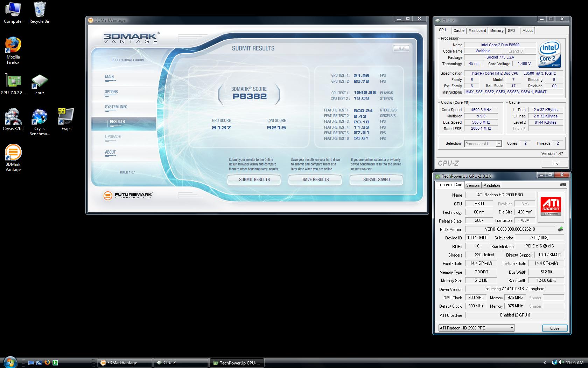The height and width of the screenshot is (368, 588).
Task: Switch to the Memory tab in CPU-Z
Action: tap(497, 30)
